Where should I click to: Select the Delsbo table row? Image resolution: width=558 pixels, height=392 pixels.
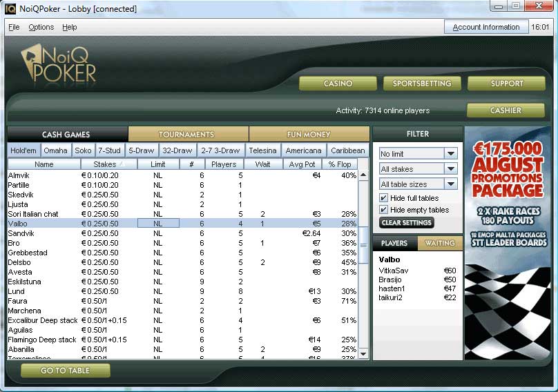182,262
